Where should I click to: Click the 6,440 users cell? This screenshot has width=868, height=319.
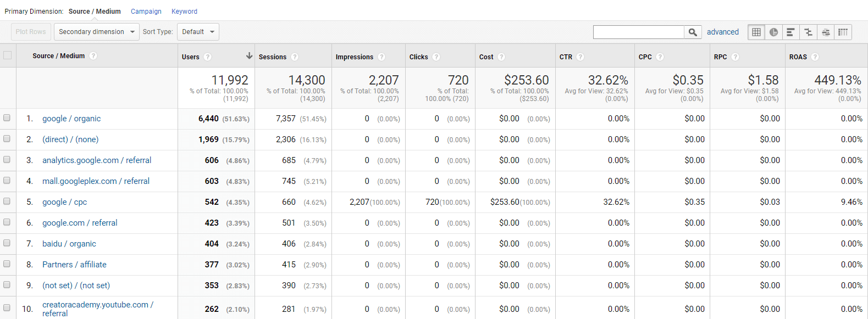point(208,119)
